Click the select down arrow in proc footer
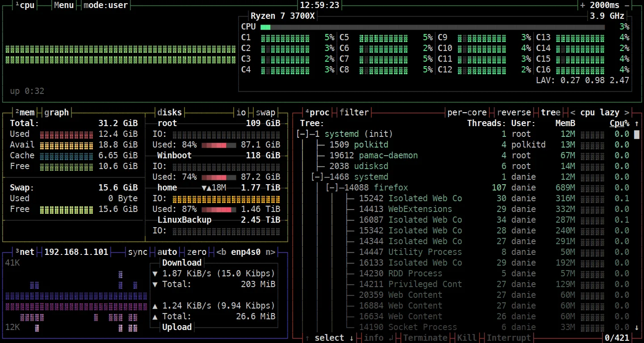 (x=351, y=338)
